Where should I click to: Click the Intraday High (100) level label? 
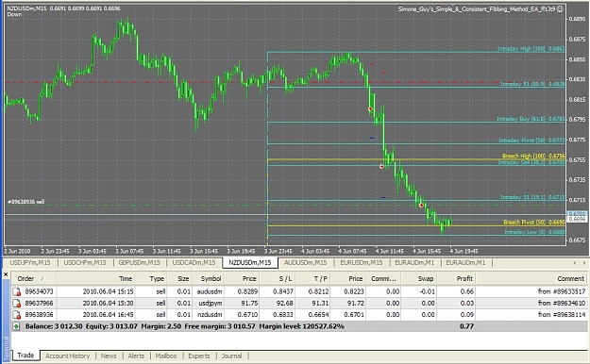[x=531, y=48]
